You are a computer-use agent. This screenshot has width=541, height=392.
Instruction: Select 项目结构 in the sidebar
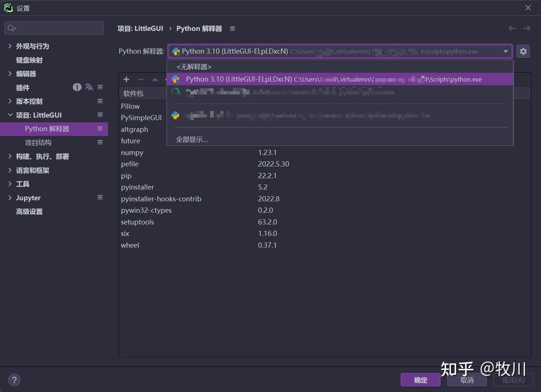point(38,142)
